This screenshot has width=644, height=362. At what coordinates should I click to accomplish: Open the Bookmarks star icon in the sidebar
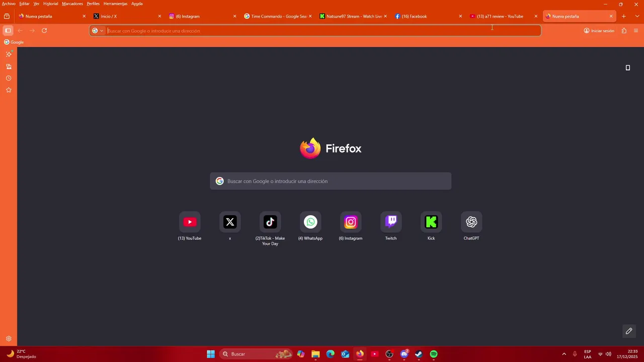click(x=9, y=90)
